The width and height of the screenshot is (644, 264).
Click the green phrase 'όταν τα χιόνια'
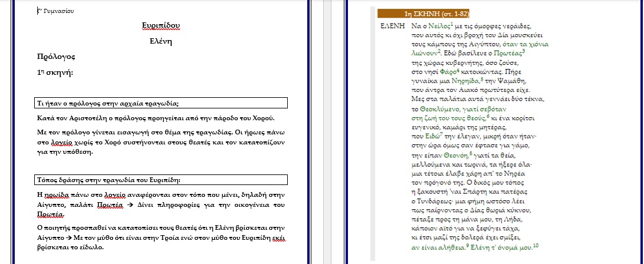(525, 44)
